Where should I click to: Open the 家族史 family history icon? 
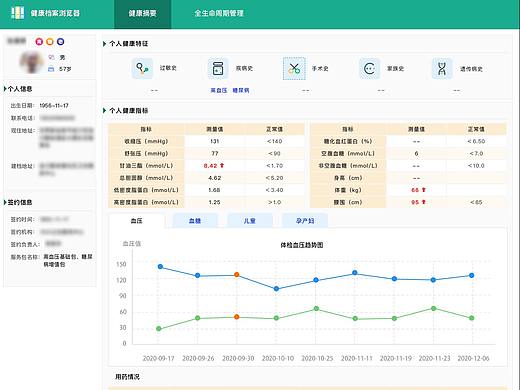369,69
